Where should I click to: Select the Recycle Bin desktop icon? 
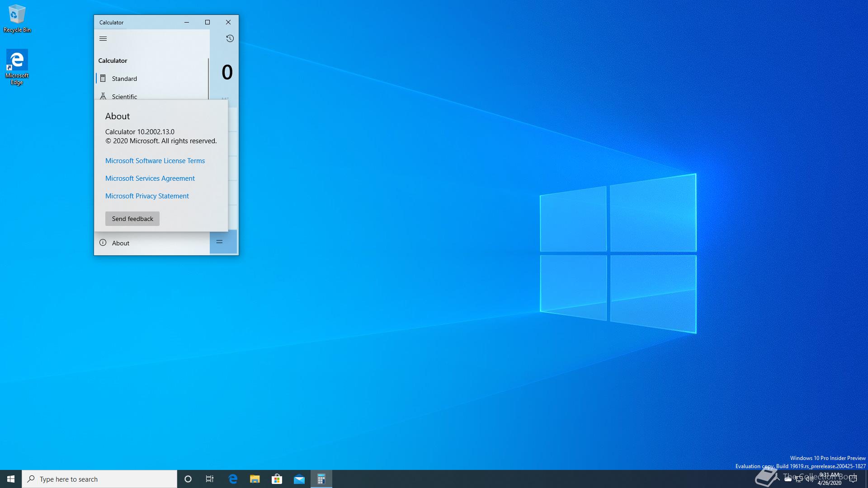point(17,19)
